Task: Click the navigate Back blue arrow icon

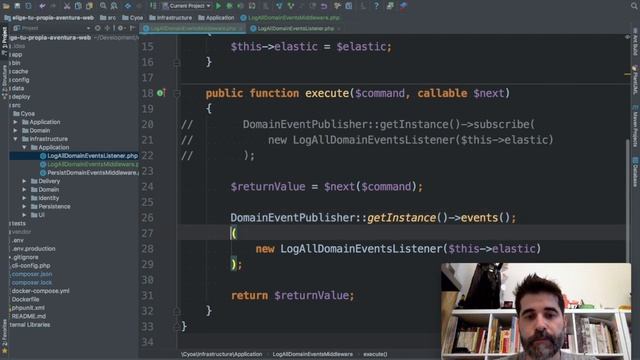Action: click(128, 6)
